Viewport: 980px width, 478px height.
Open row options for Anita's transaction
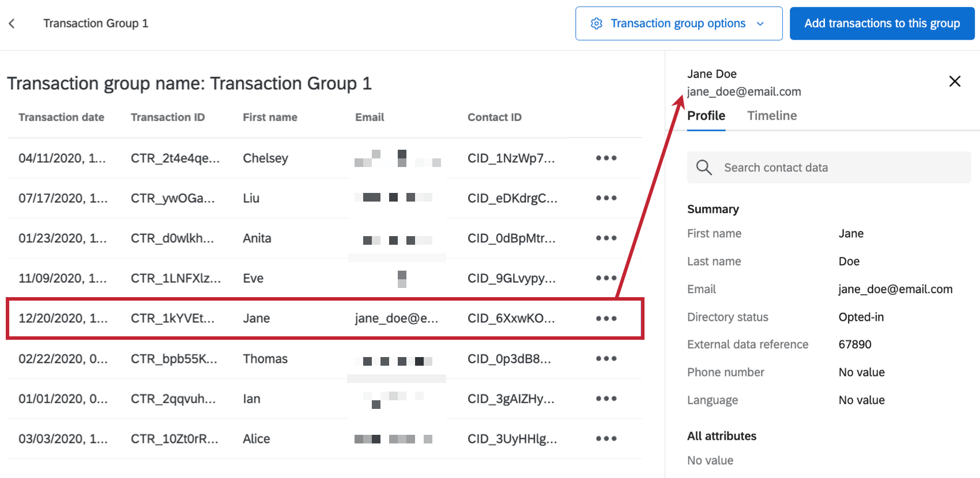tap(606, 238)
